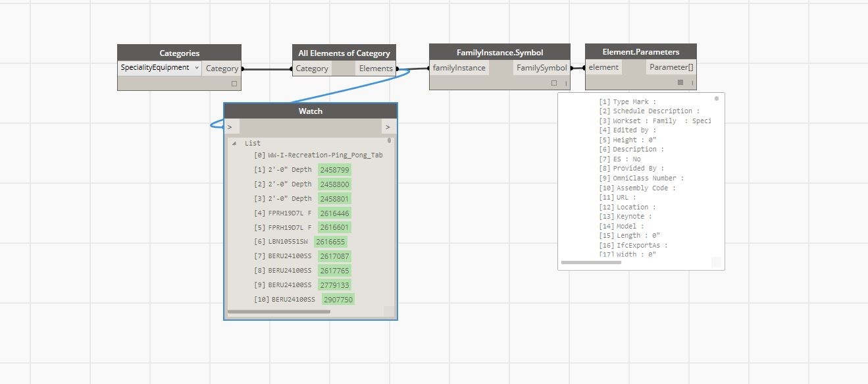
Task: Click element ID 2617087 in Watch list
Action: tap(334, 256)
